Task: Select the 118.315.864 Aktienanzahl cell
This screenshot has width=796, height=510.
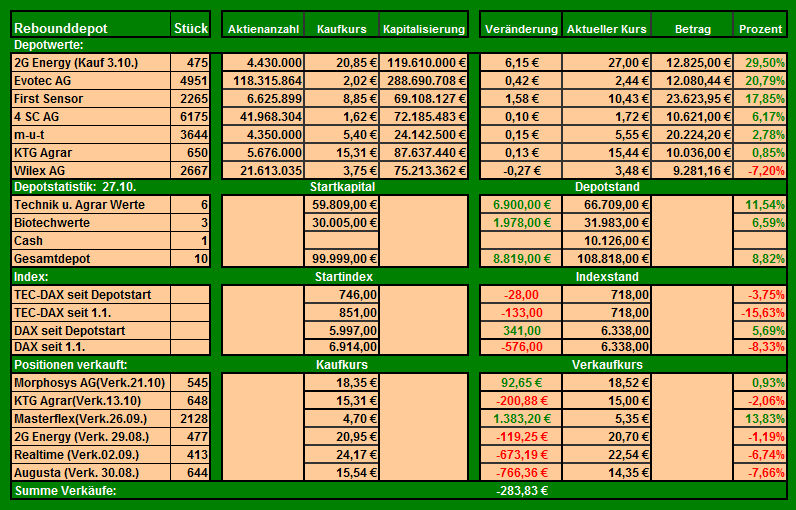Action: pyautogui.click(x=263, y=81)
